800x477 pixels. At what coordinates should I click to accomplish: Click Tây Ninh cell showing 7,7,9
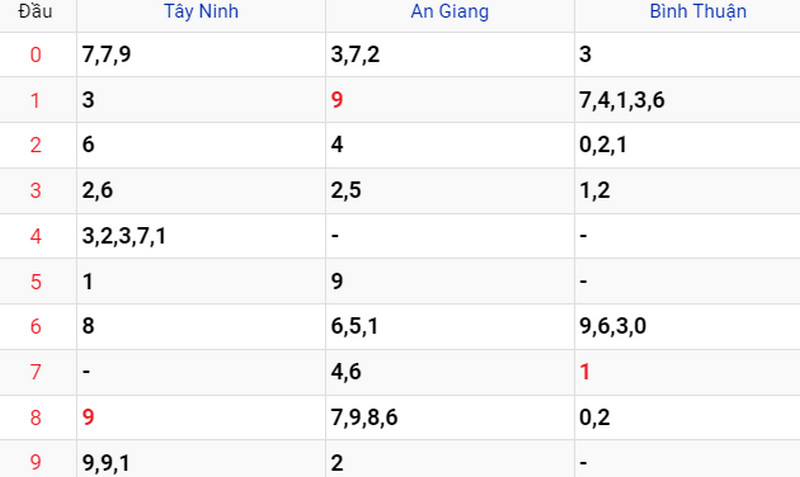(x=107, y=55)
